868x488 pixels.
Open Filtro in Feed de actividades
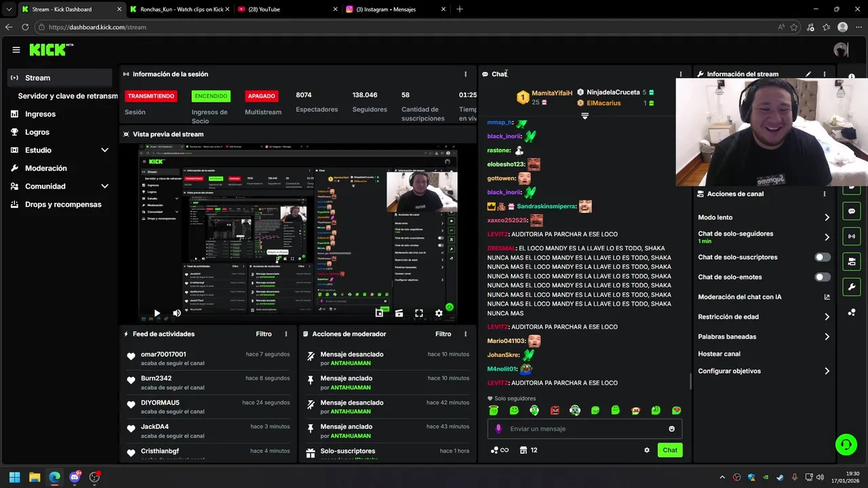click(264, 333)
